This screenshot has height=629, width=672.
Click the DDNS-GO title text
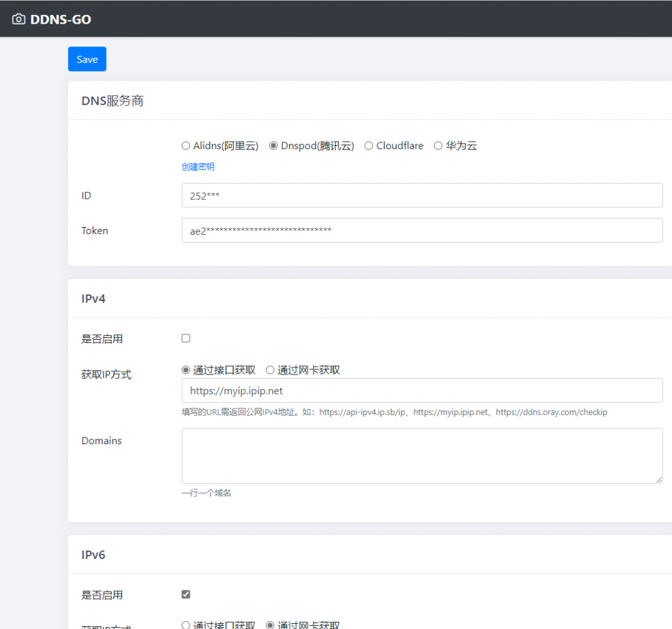(x=60, y=19)
